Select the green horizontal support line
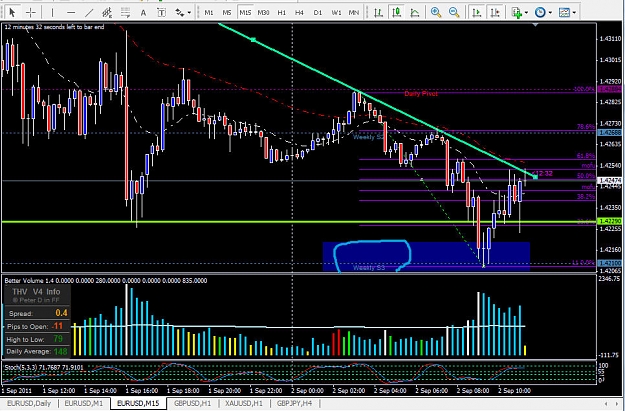Screen dimensions: 625x411 click(x=299, y=222)
